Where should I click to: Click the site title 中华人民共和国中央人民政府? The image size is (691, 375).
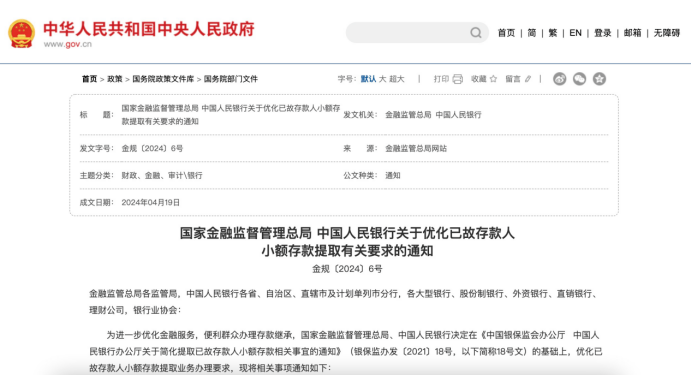(x=149, y=29)
